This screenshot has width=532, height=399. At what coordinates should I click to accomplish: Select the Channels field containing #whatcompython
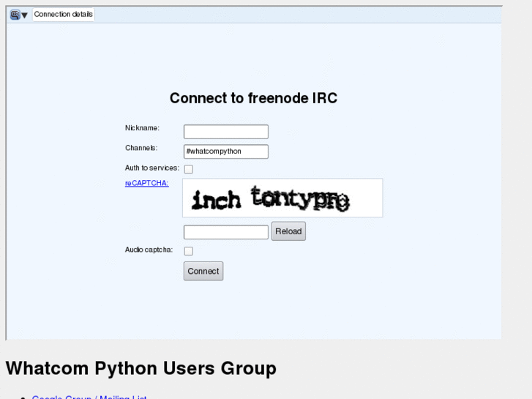(226, 152)
